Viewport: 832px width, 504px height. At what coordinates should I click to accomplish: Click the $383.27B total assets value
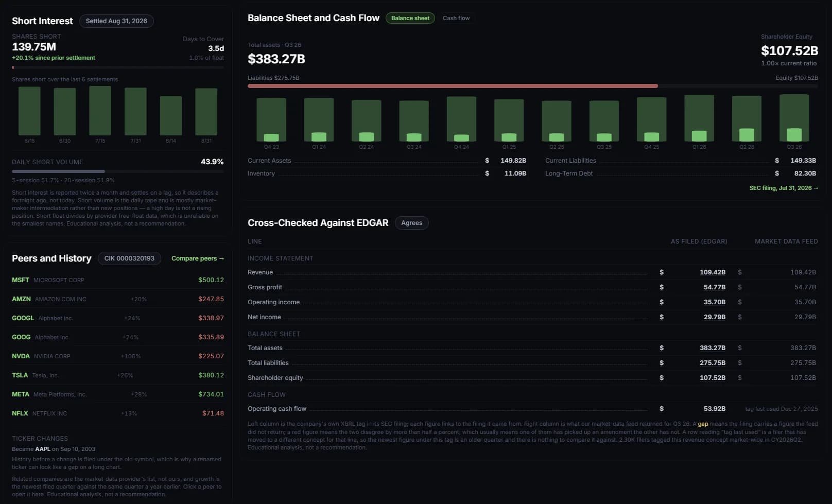[276, 59]
